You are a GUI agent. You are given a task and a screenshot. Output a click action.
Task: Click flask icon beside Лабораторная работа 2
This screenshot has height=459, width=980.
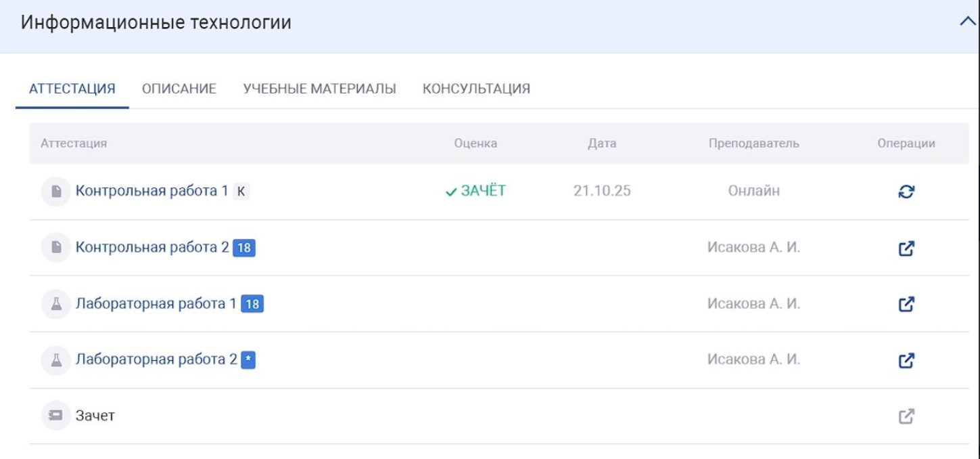tap(57, 361)
